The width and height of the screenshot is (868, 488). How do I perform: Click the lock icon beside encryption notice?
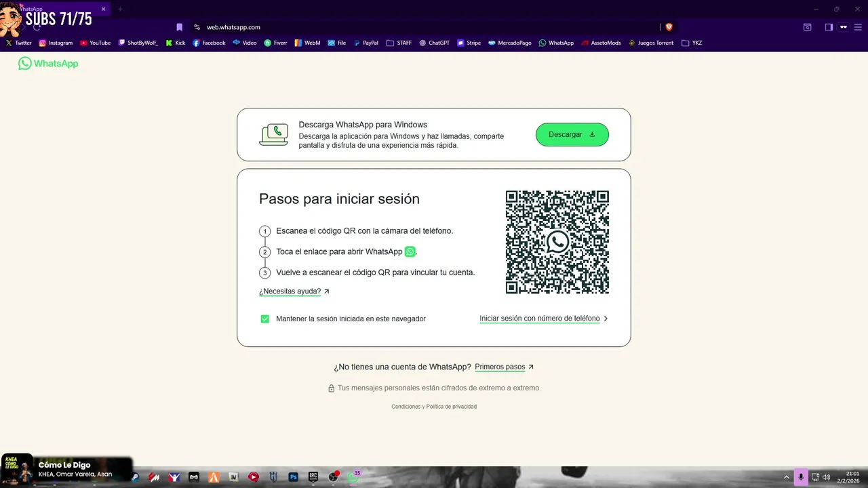pos(332,388)
